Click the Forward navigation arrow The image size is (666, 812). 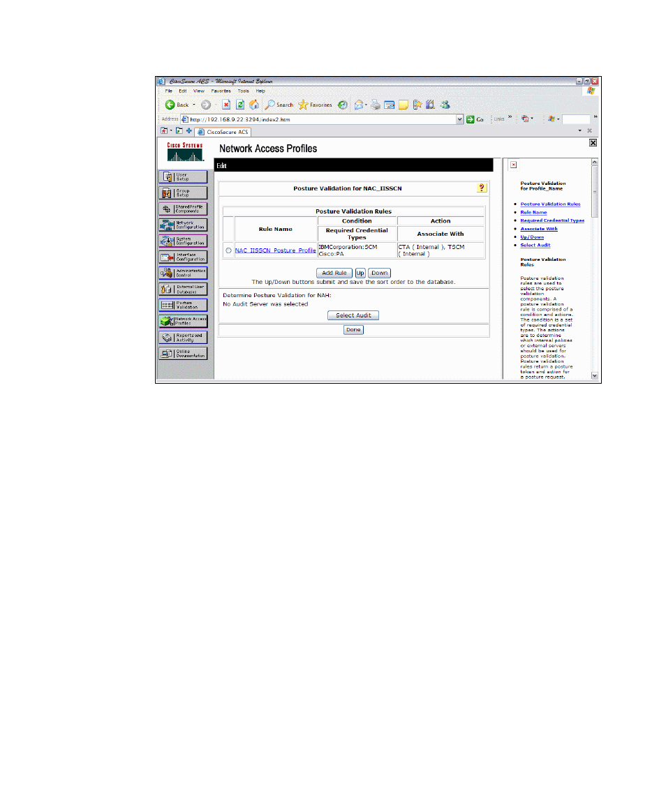206,105
